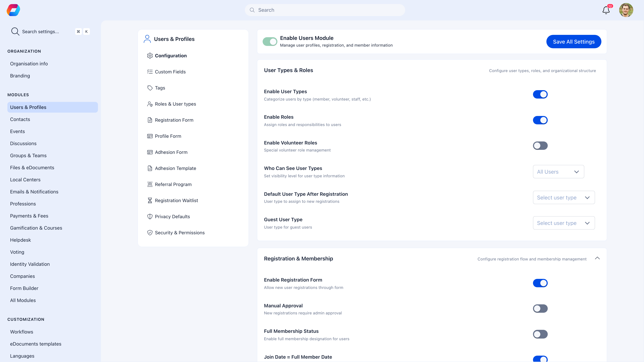This screenshot has height=362, width=644.
Task: Select the Tags icon in Users & Profiles menu
Action: click(x=150, y=88)
